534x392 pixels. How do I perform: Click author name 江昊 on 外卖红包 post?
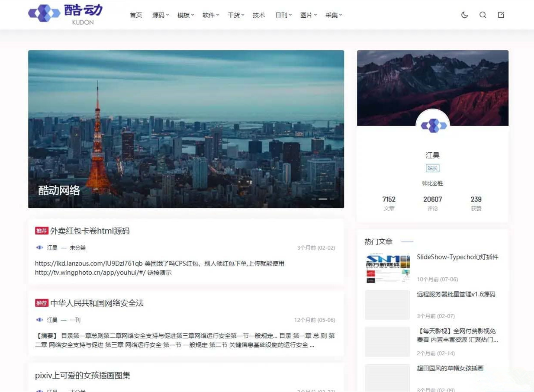click(x=52, y=248)
